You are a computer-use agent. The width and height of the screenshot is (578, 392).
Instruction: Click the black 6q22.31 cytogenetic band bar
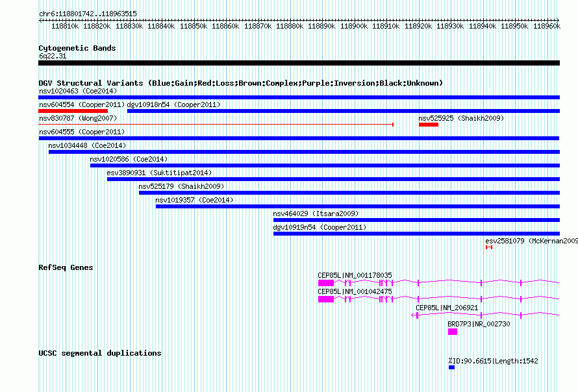tap(299, 63)
